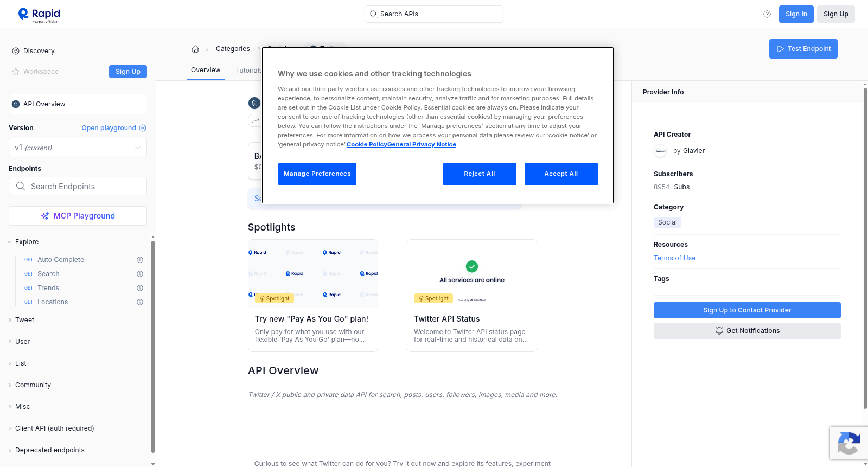Switch to the Overview tab
This screenshot has width=868, height=467.
pyautogui.click(x=206, y=70)
